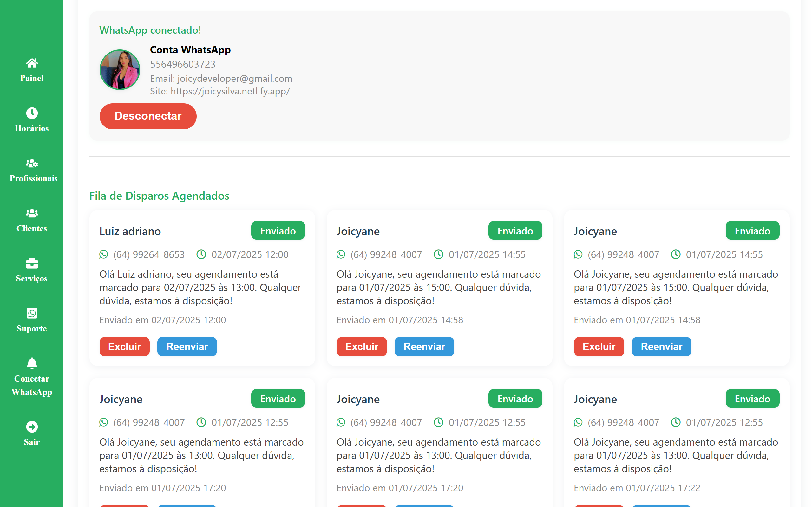The width and height of the screenshot is (812, 507).
Task: Click the Horários menu label
Action: point(32,128)
